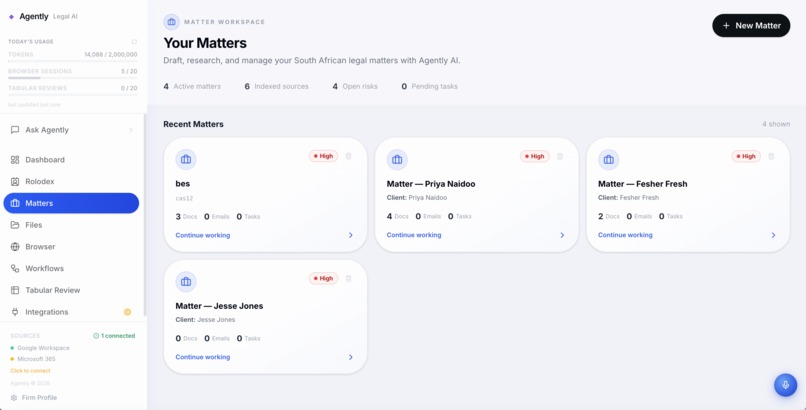
Task: Click High badge on Fesher Fresh card
Action: click(746, 156)
